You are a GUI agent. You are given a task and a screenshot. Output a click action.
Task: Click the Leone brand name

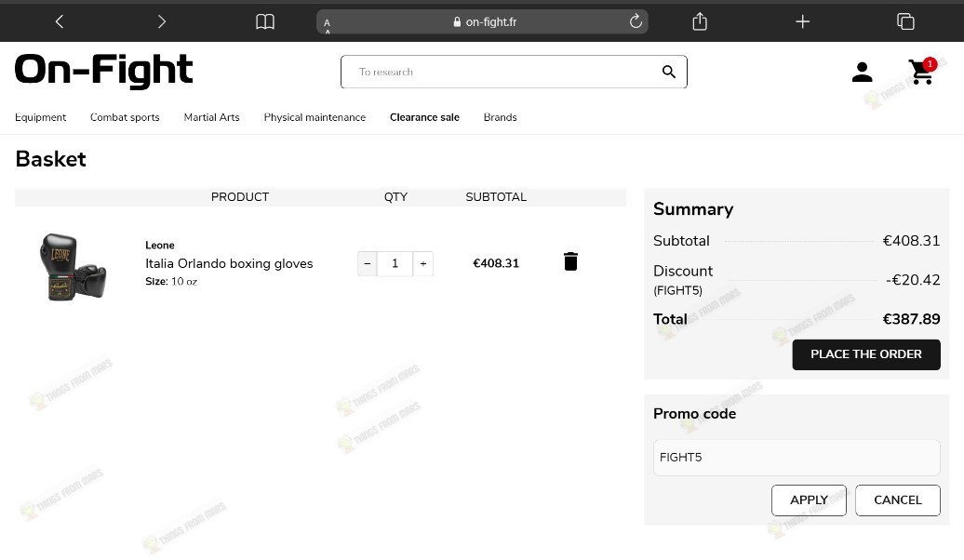pos(160,246)
